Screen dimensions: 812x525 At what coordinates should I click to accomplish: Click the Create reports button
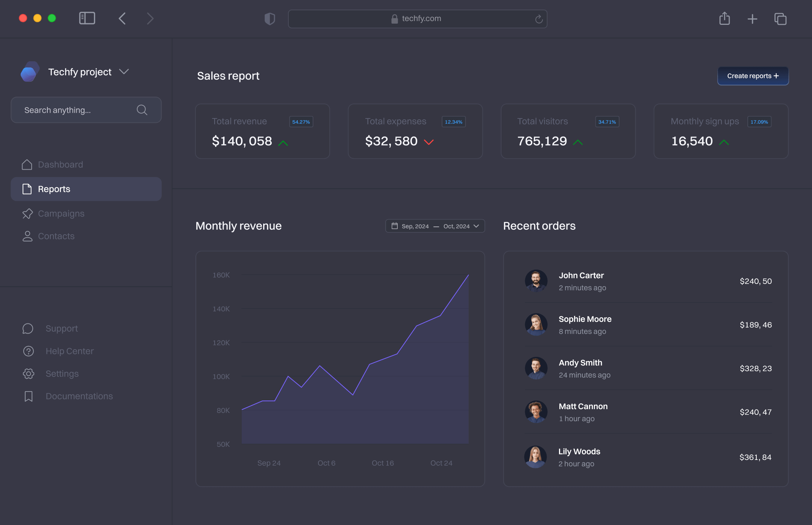[753, 76]
